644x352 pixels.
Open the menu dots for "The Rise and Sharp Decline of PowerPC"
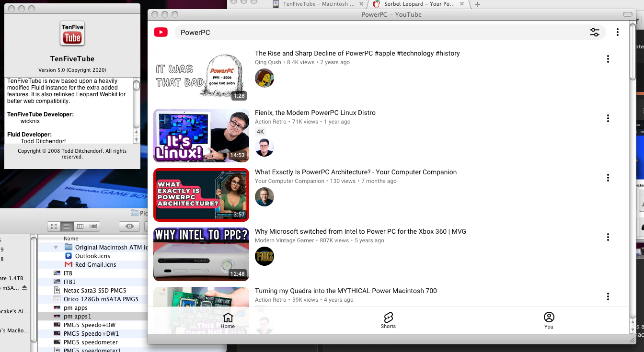coord(608,59)
